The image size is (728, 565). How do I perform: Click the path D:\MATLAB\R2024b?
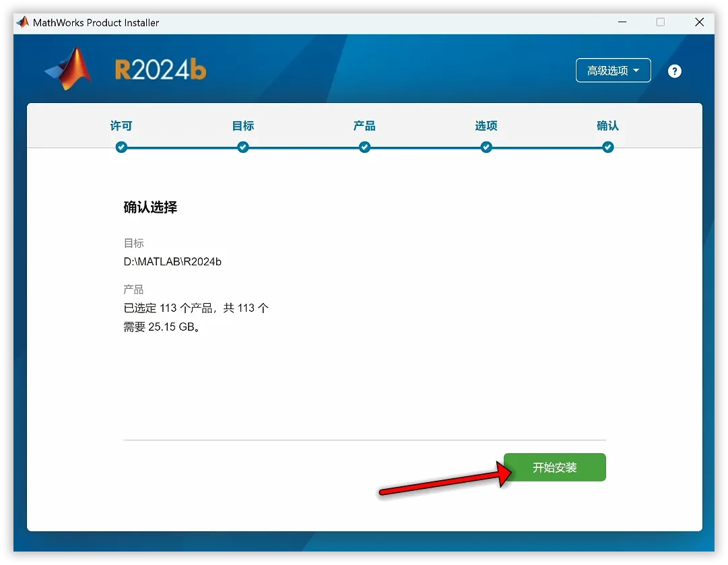(172, 262)
